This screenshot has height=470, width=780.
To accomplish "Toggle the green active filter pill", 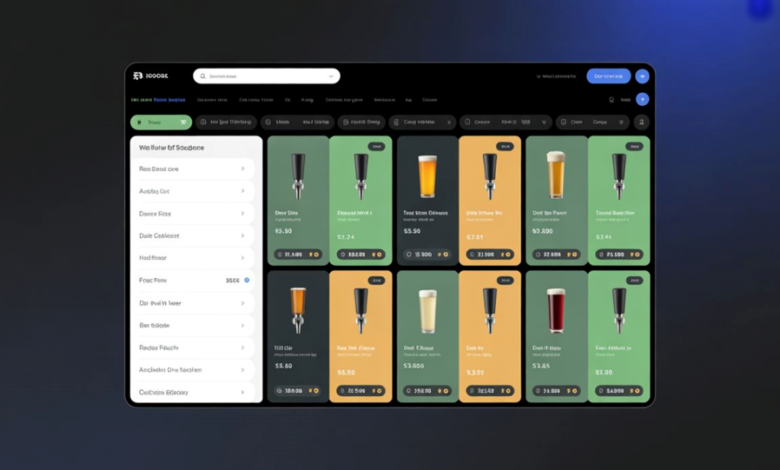I will (160, 122).
